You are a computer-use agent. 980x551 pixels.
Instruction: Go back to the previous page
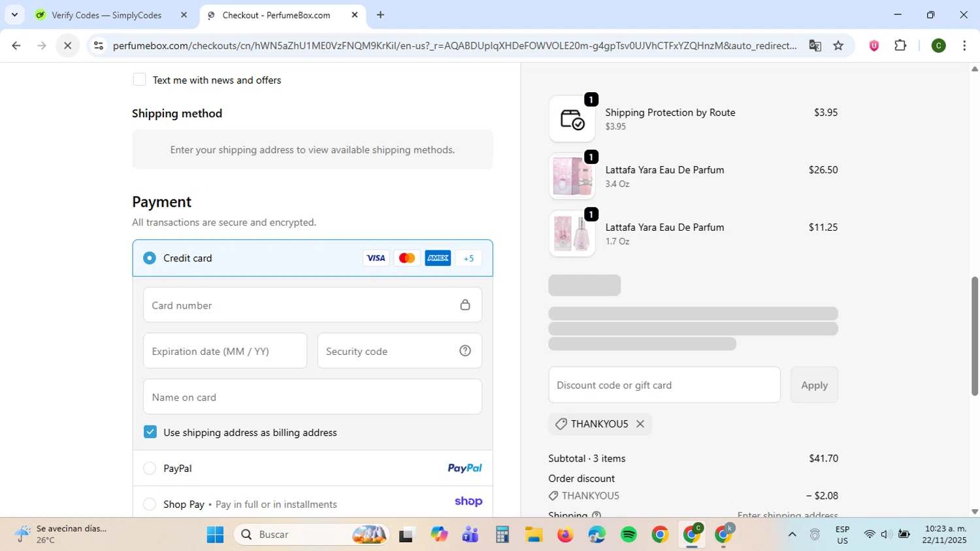(x=16, y=46)
